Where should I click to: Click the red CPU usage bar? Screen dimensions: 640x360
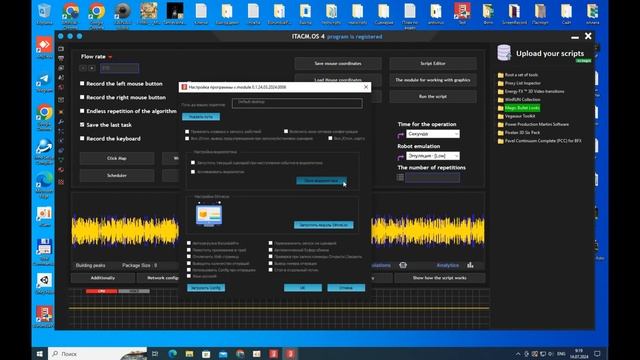(101, 291)
